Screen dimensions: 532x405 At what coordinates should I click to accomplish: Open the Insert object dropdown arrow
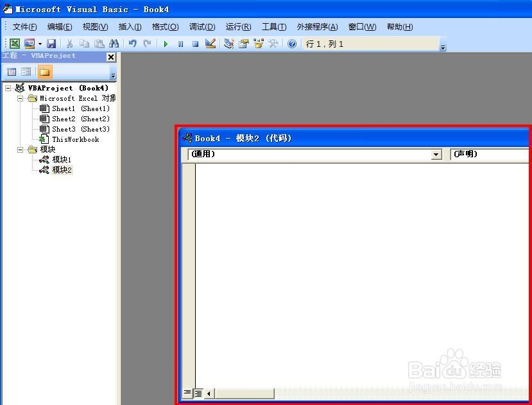pos(40,44)
